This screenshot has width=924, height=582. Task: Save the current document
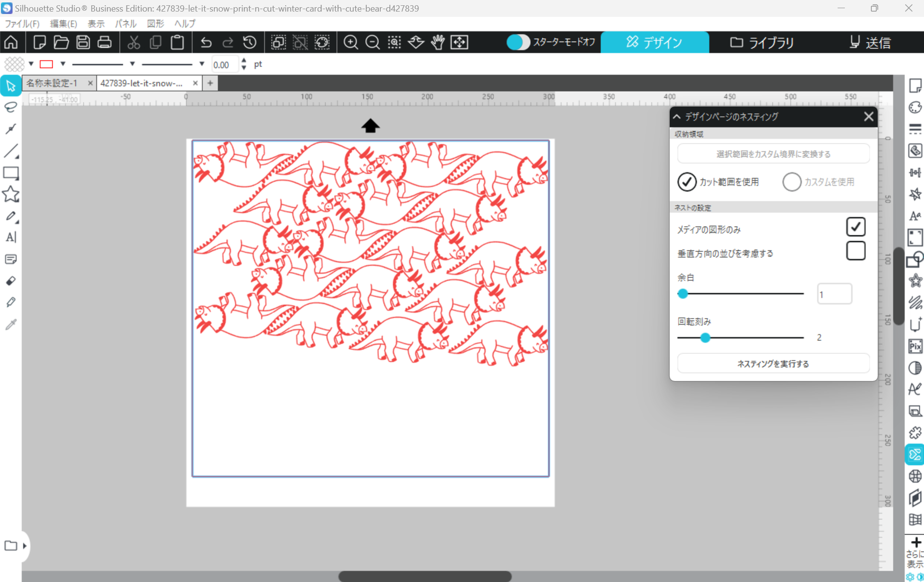83,42
